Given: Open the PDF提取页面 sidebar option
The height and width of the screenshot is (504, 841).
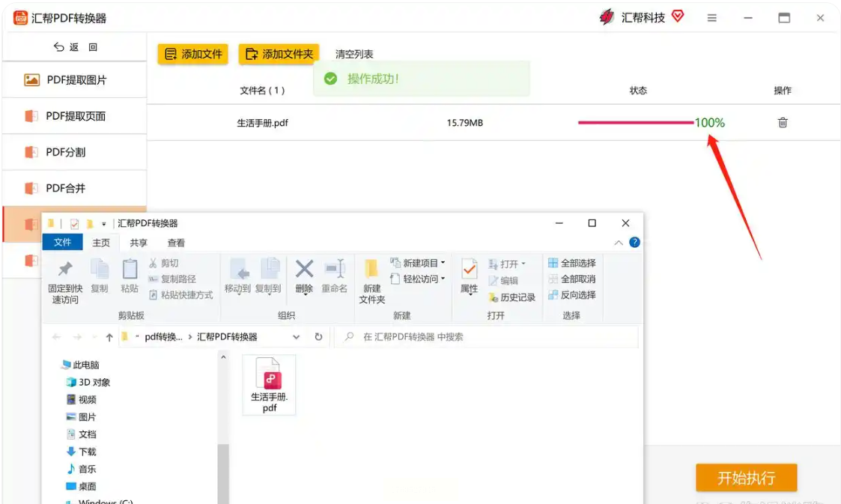Looking at the screenshot, I should coord(75,116).
